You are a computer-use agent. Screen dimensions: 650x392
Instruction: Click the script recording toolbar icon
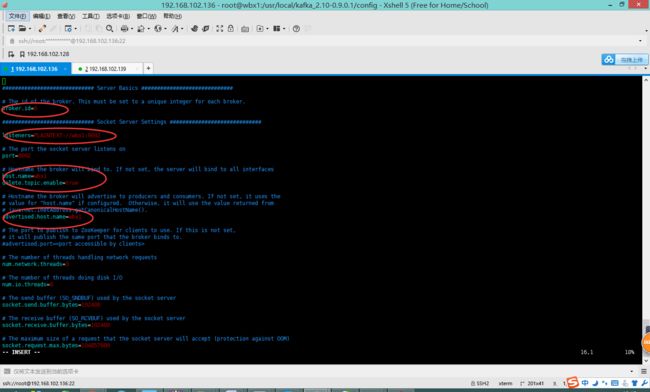(x=260, y=29)
